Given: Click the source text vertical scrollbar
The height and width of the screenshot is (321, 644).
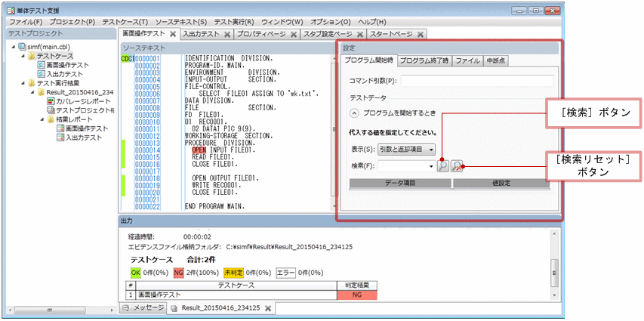Looking at the screenshot, I should [x=334, y=131].
